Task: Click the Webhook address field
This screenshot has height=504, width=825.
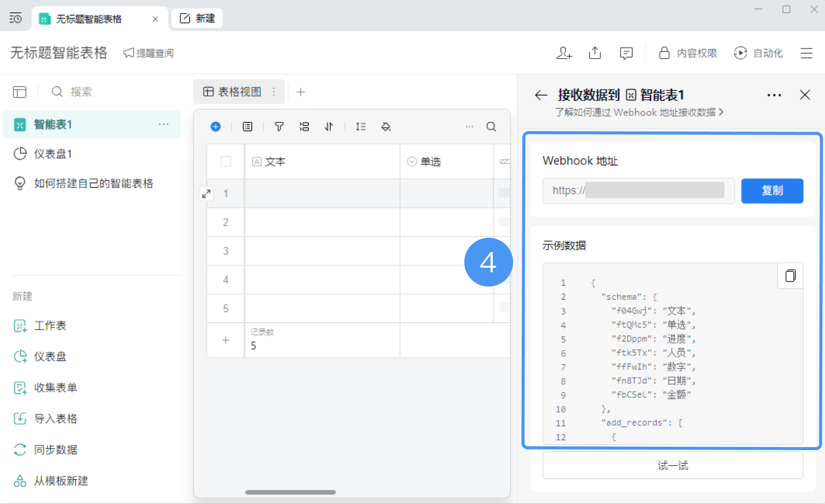Action: tap(639, 191)
